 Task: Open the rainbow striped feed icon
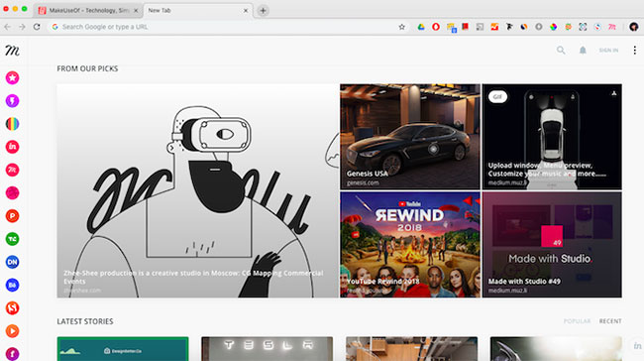pos(12,124)
